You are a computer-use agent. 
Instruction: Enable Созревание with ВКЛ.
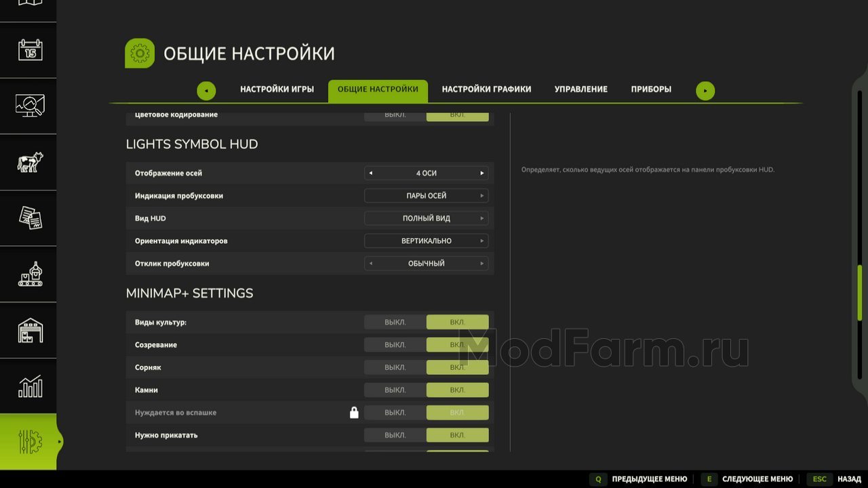(458, 345)
